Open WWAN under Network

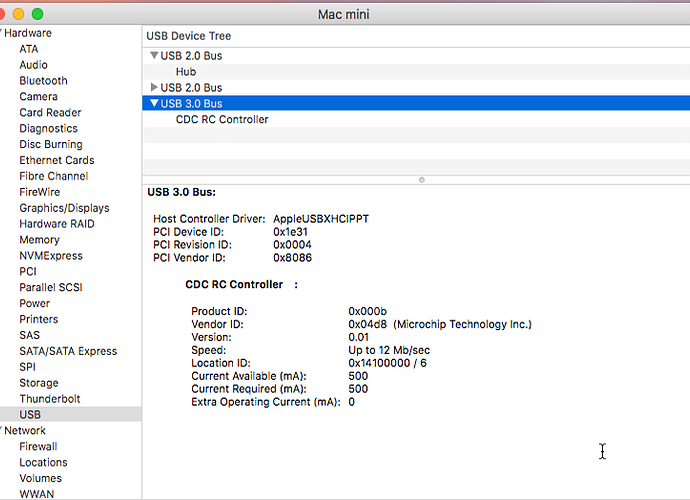coord(37,494)
